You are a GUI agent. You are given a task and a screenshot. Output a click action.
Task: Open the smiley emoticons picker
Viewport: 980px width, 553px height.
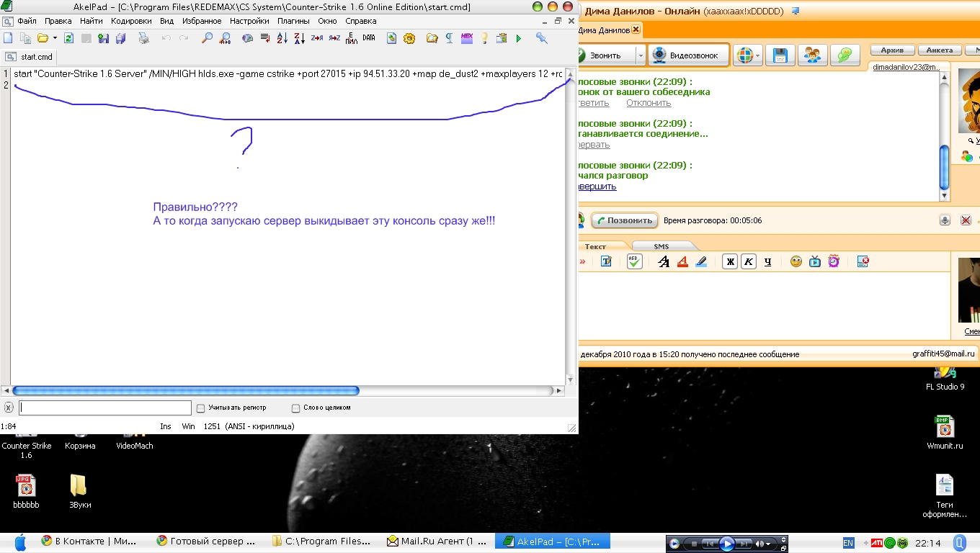click(796, 262)
